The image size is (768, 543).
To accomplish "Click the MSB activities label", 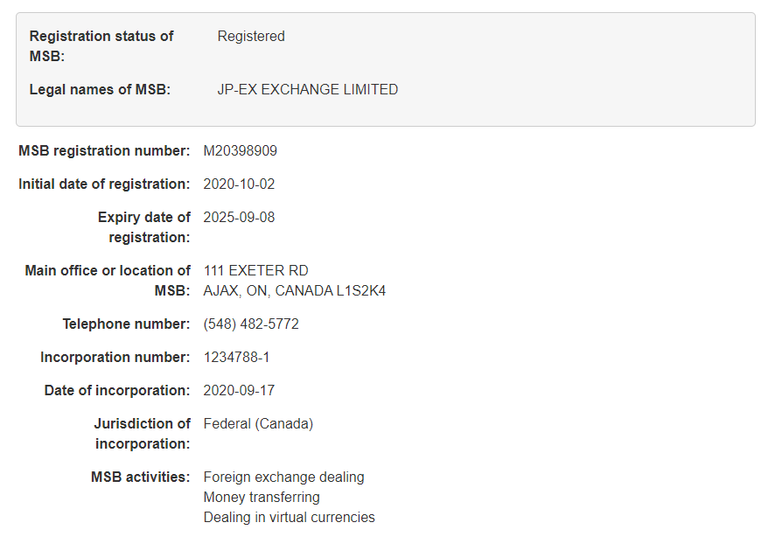I will click(x=141, y=477).
